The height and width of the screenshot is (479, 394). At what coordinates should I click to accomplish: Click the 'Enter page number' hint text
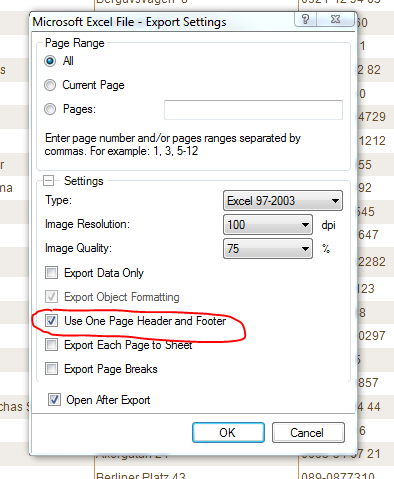tap(173, 144)
